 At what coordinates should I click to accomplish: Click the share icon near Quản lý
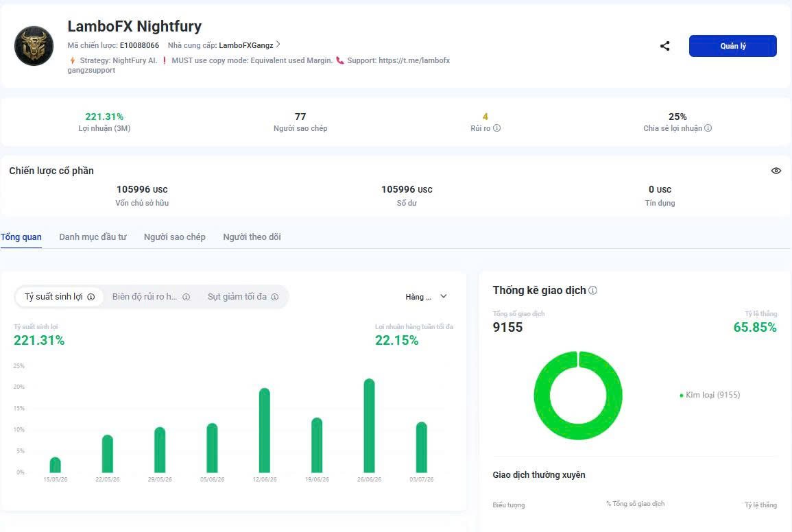tap(664, 46)
